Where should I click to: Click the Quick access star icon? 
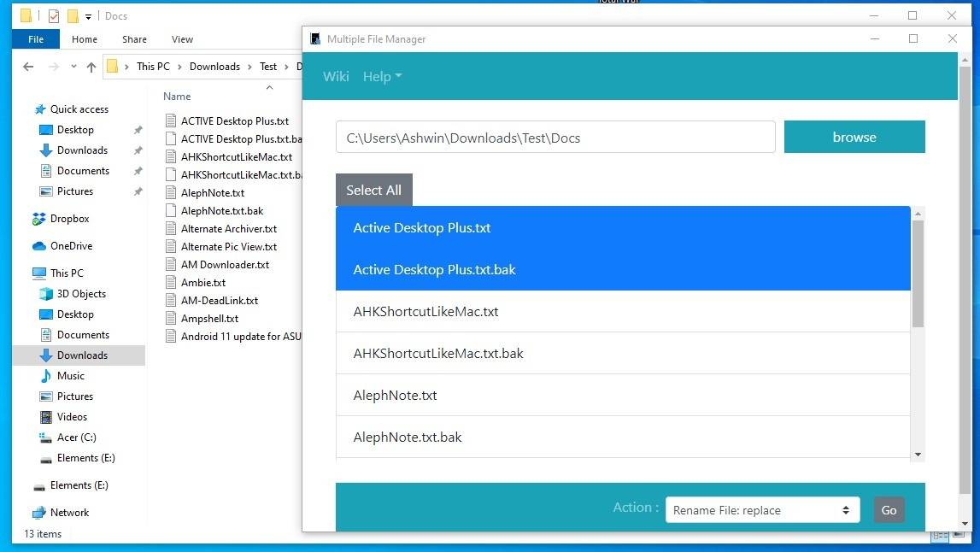40,109
